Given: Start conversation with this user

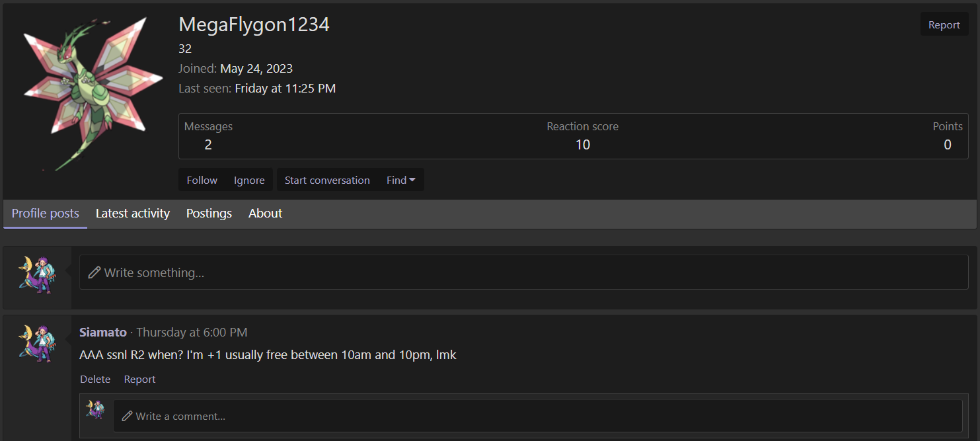Looking at the screenshot, I should coord(327,180).
